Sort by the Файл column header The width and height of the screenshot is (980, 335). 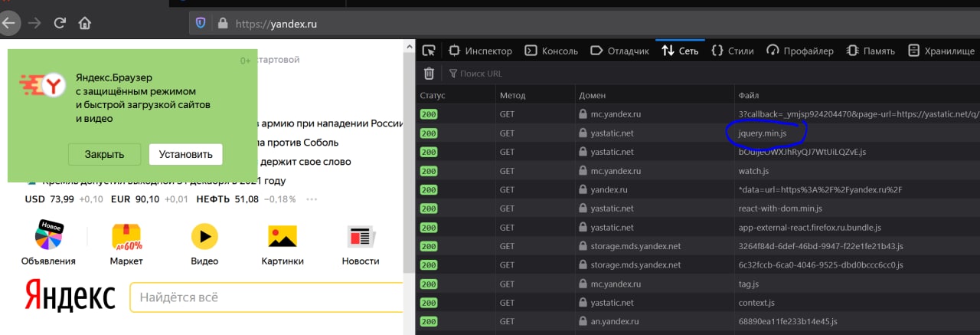(x=857, y=95)
